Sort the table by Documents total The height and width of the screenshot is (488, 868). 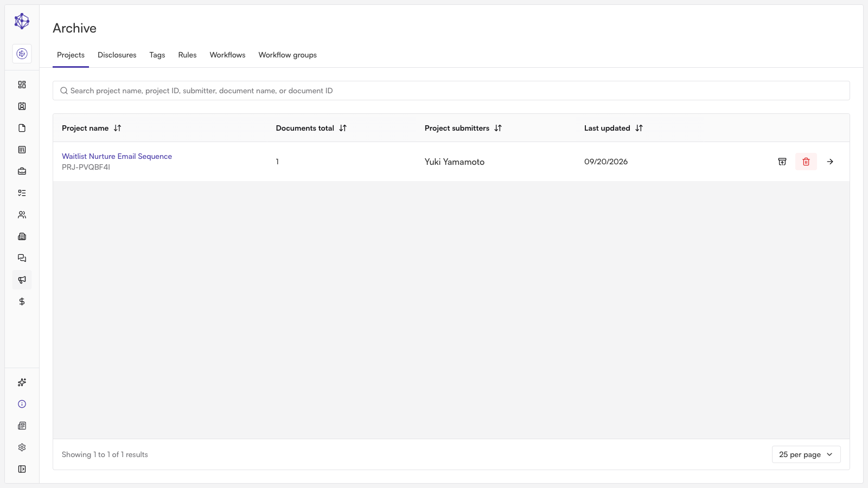343,128
